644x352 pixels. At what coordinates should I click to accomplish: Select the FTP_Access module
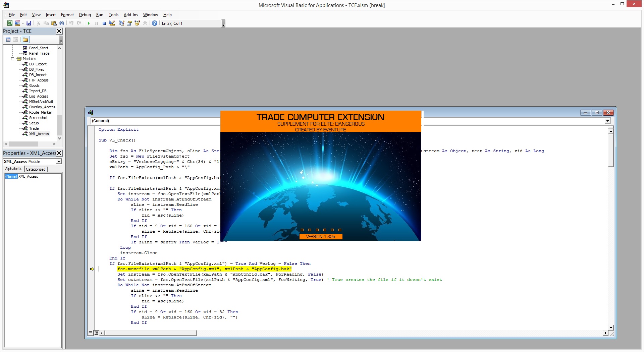39,80
